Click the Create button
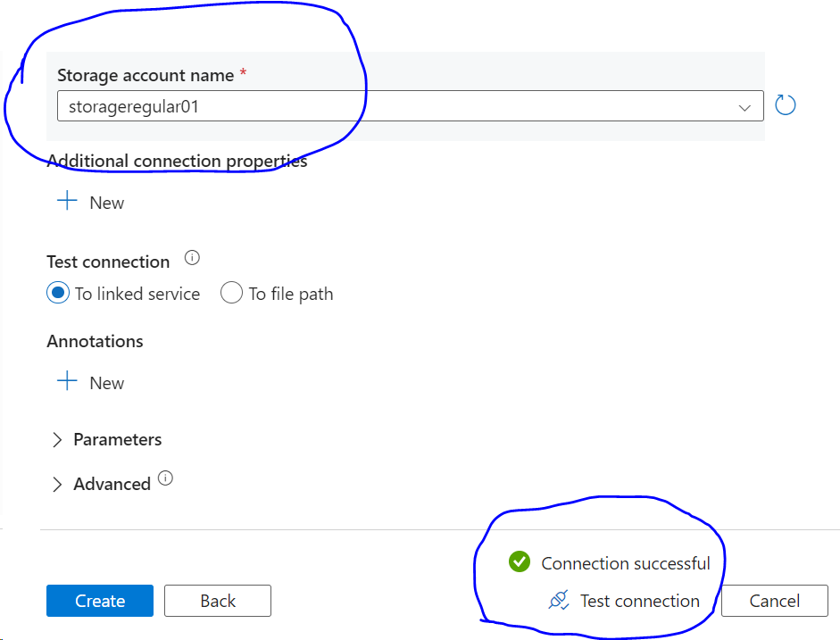 [100, 601]
